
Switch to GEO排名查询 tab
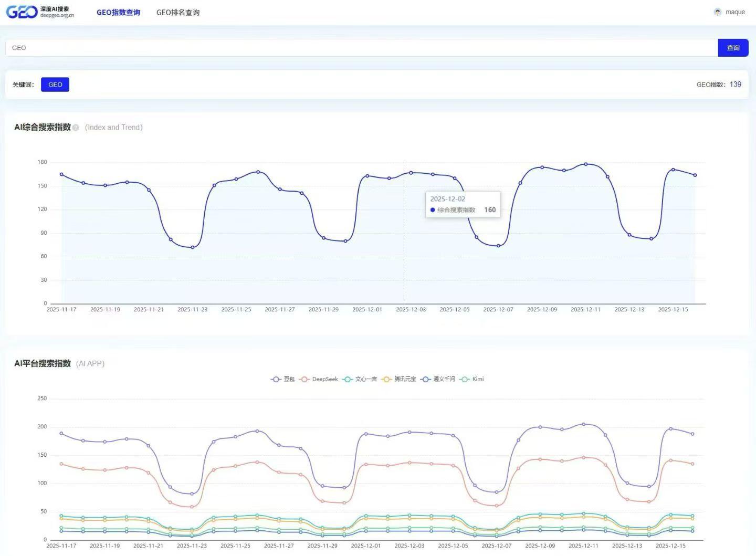click(178, 12)
